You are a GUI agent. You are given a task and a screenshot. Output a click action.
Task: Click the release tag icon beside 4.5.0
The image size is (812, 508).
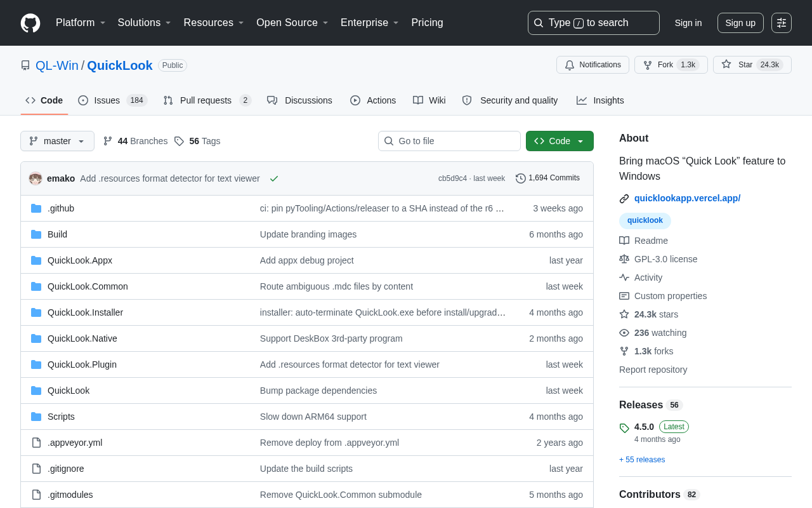pyautogui.click(x=624, y=428)
